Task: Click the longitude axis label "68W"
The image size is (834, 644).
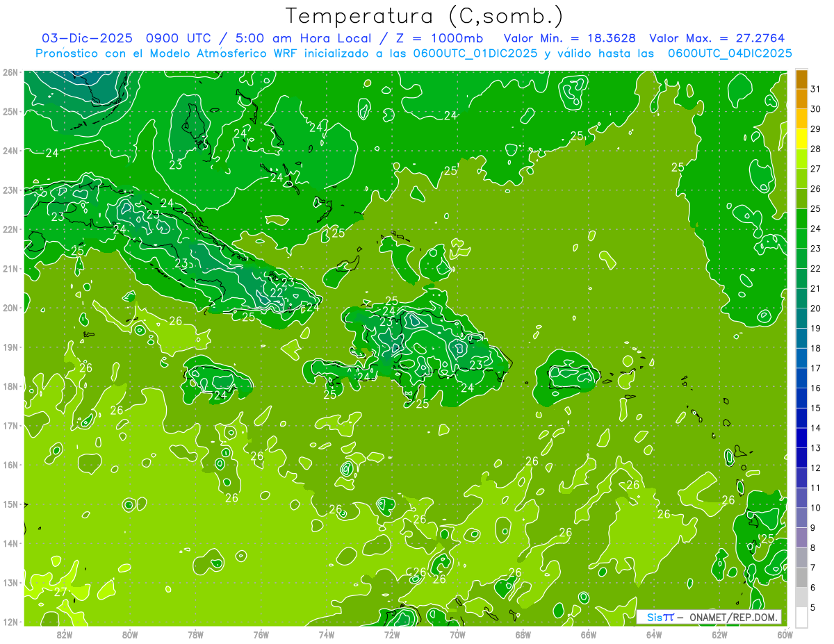Action: coord(523,634)
